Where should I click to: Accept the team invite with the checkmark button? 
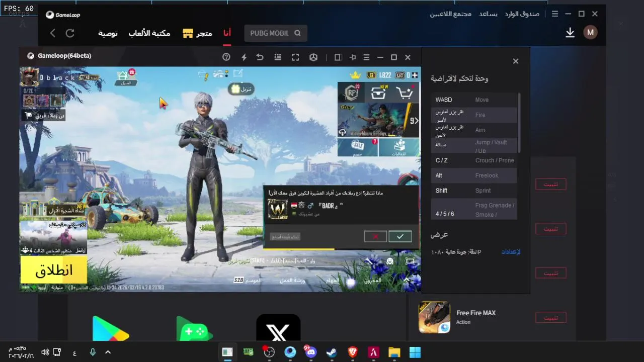point(400,236)
